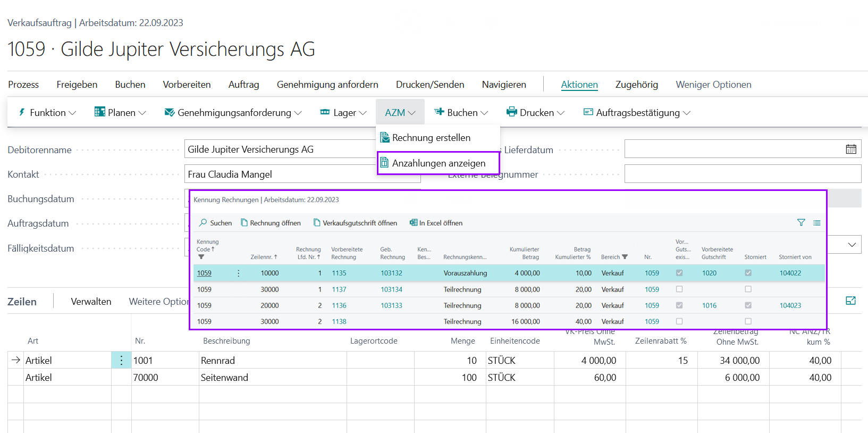Open the calendar picker for Lieferdatum
The image size is (868, 433).
point(851,149)
